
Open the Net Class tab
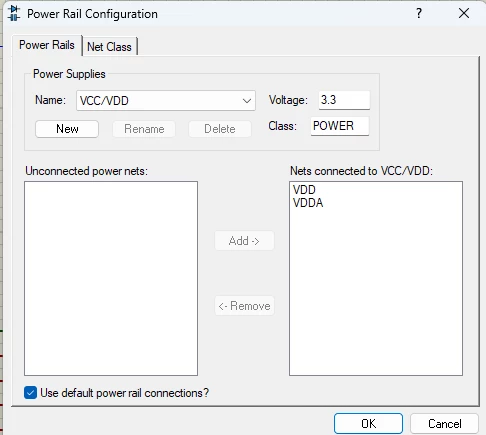109,47
